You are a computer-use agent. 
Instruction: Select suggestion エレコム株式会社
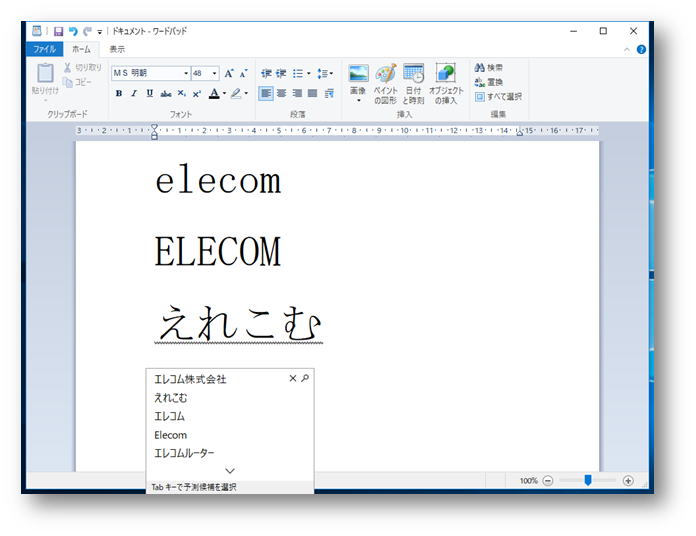[190, 379]
